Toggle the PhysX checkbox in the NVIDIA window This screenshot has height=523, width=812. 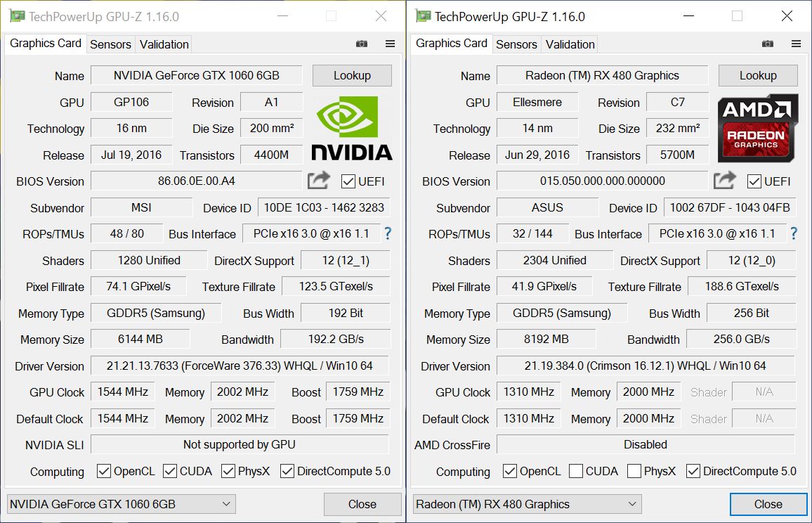[x=228, y=471]
